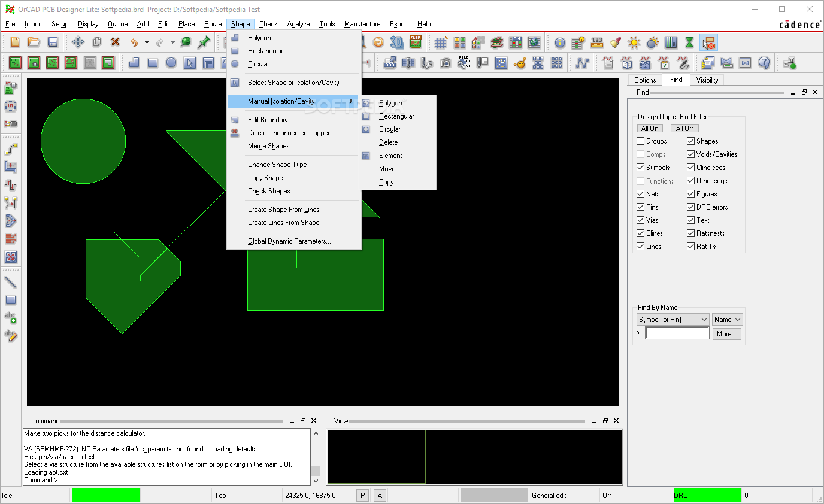Enable the Groups checkbox
The image size is (824, 504).
pos(641,141)
